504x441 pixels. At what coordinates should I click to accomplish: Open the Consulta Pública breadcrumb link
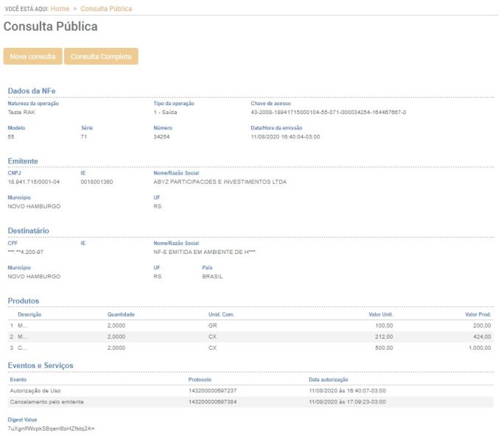pos(107,9)
